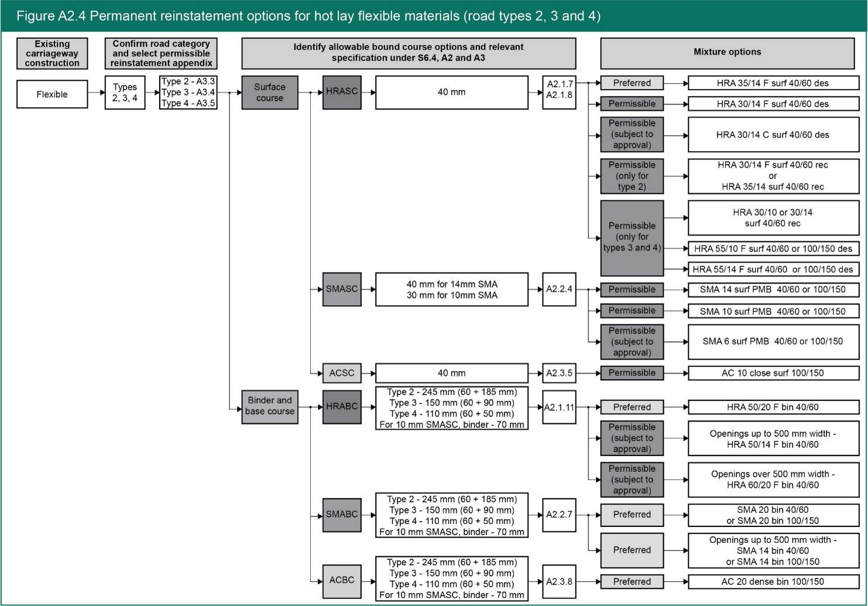This screenshot has height=606, width=868.
Task: Click the Surface course box
Action: pyautogui.click(x=269, y=93)
